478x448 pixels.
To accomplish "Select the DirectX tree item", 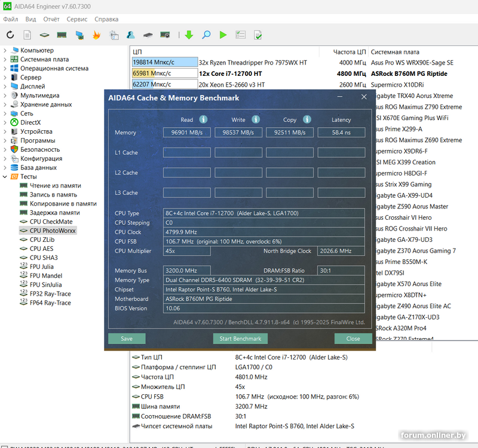I will pyautogui.click(x=30, y=122).
